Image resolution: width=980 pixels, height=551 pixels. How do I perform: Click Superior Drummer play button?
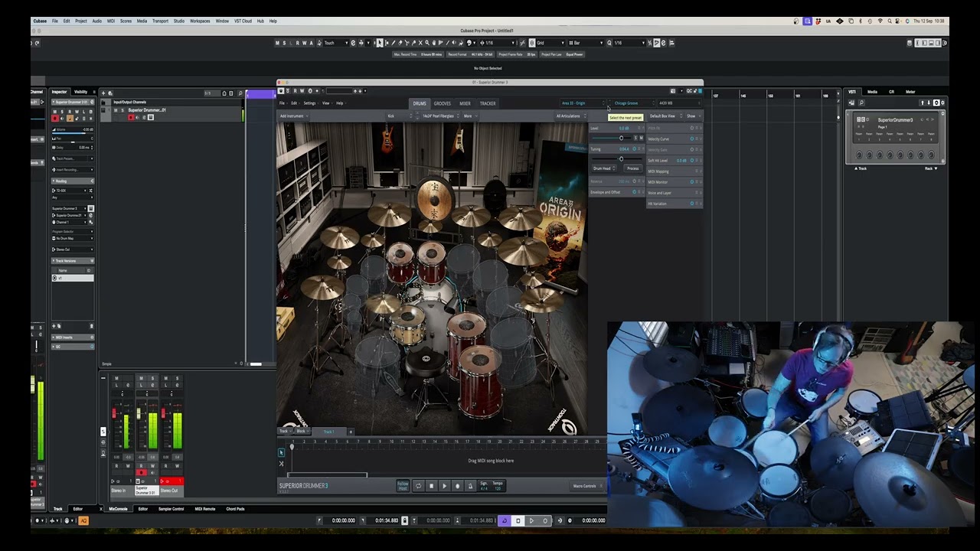pyautogui.click(x=445, y=486)
